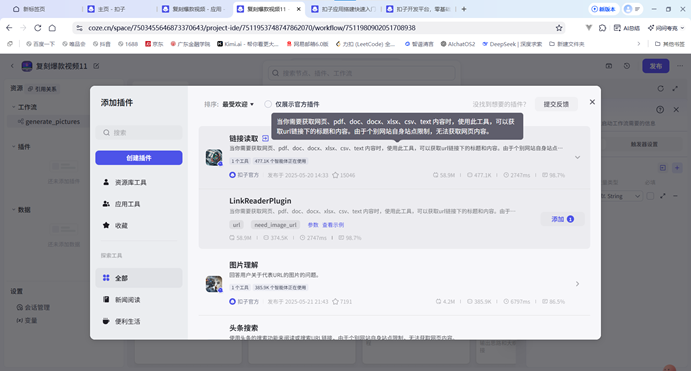Screen dimensions: 691x371
Task: Select the 新闻阅读 category
Action: click(x=139, y=300)
